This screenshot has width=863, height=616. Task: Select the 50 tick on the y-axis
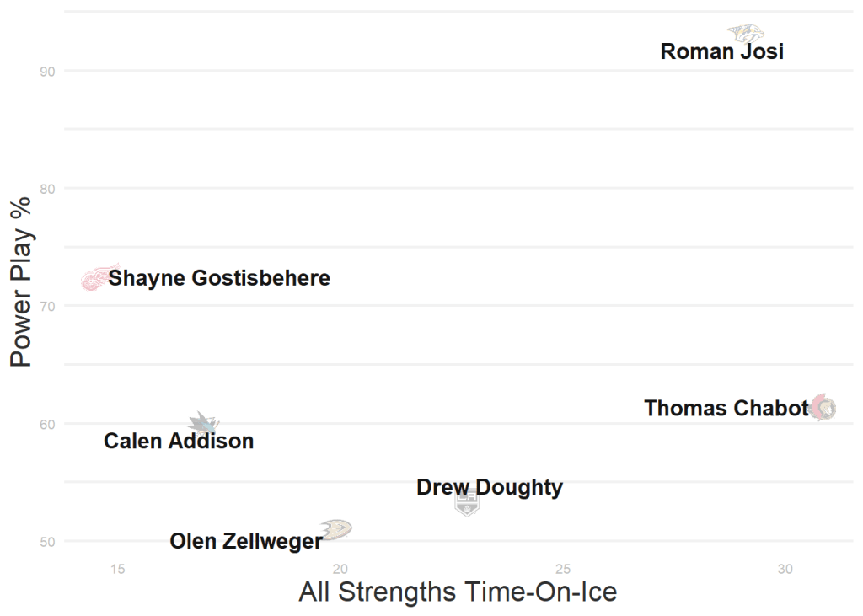point(47,542)
